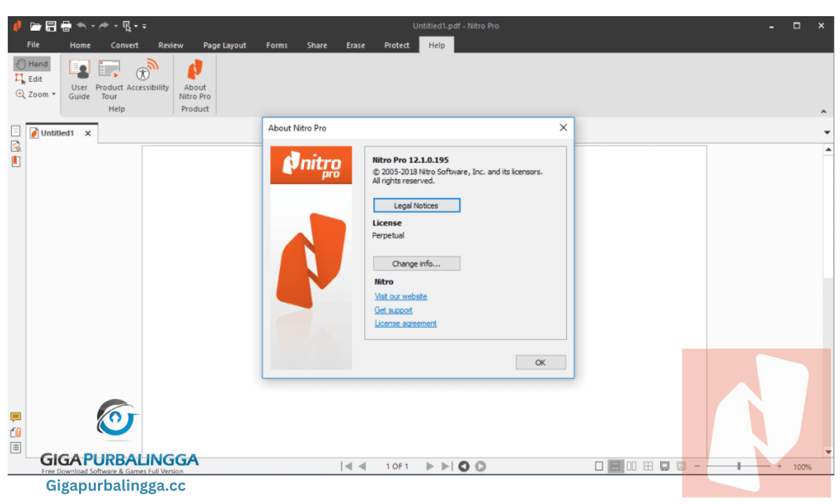The height and width of the screenshot is (504, 840).
Task: Click the zoom out minus button
Action: (x=697, y=466)
